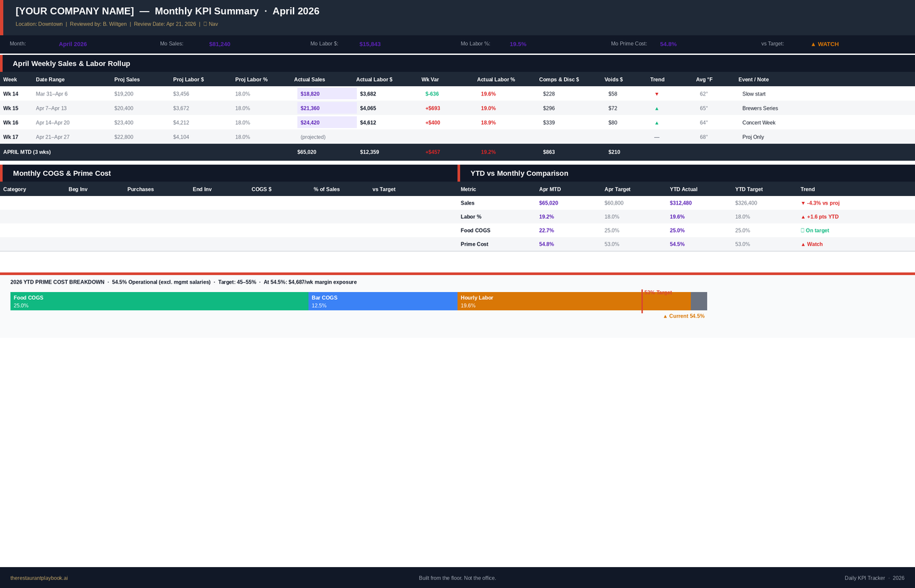This screenshot has height=588, width=915.
Task: Click the Event / Note column header
Action: [754, 80]
